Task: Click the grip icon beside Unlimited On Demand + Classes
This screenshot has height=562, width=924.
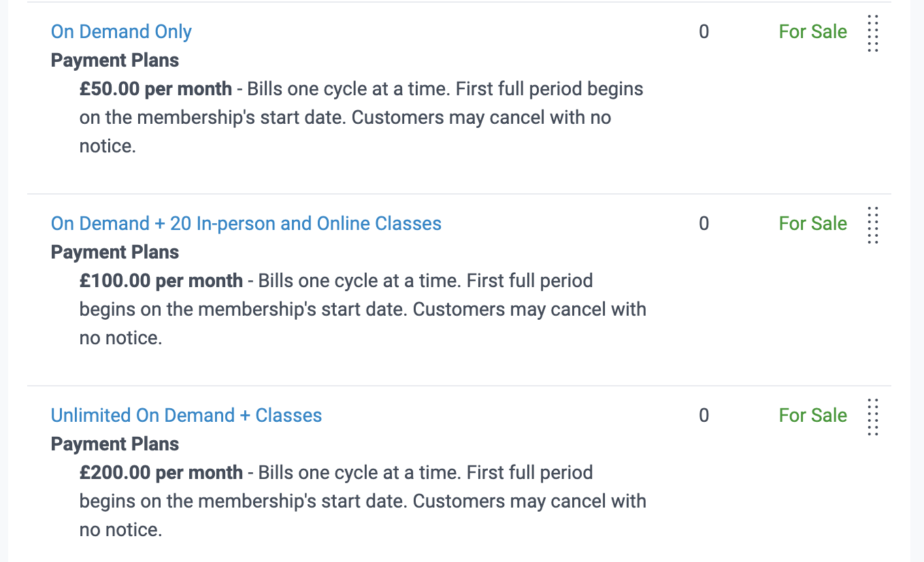Action: tap(874, 416)
